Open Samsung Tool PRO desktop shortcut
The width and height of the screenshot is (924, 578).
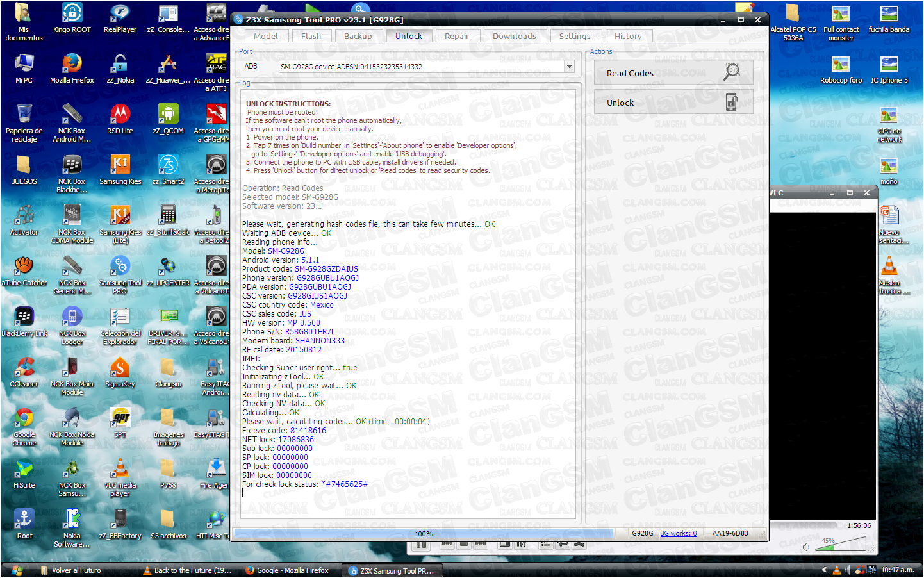point(120,275)
